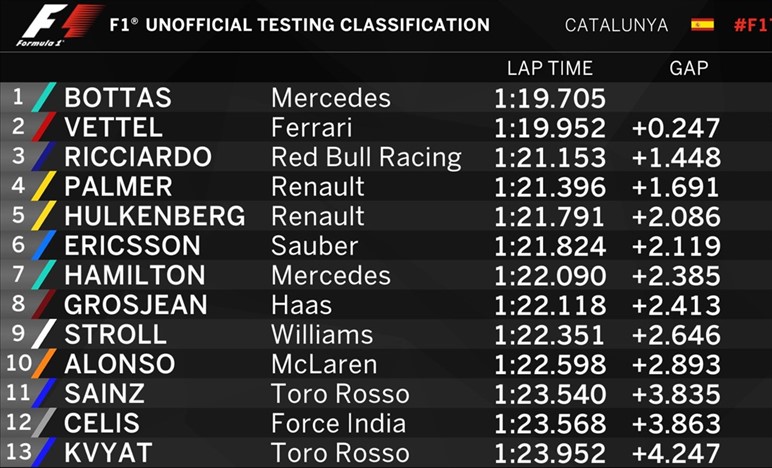772x468 pixels.
Task: Select the #F1 hashtag text
Action: 752,25
